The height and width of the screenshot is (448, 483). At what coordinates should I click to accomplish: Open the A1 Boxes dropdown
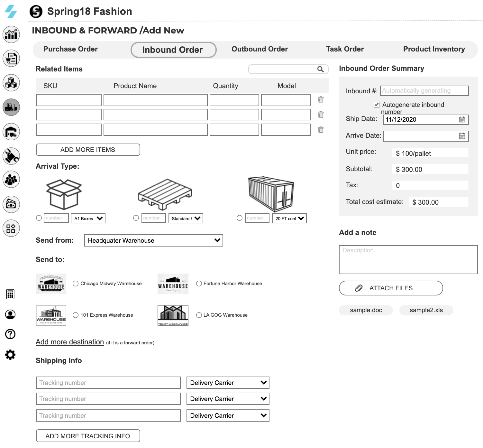(x=88, y=218)
